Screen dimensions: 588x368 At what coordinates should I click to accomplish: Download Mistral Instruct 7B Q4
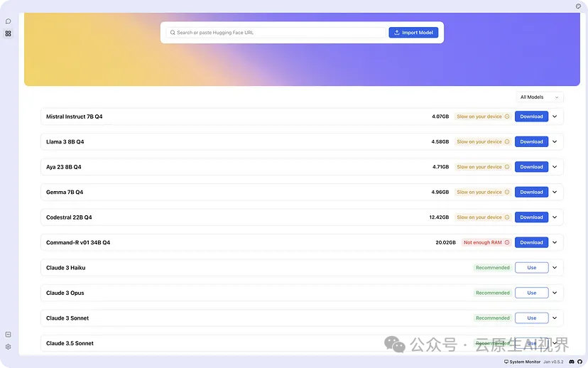coord(531,117)
